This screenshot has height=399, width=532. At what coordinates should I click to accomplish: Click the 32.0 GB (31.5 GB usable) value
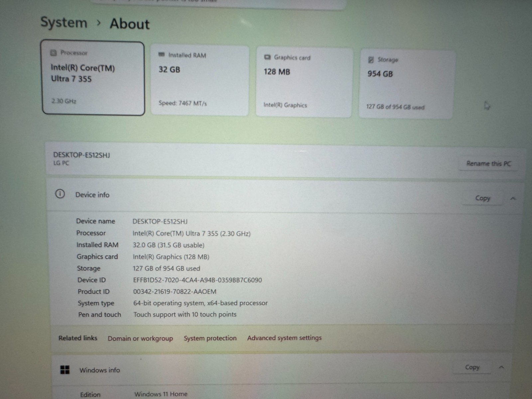point(169,245)
